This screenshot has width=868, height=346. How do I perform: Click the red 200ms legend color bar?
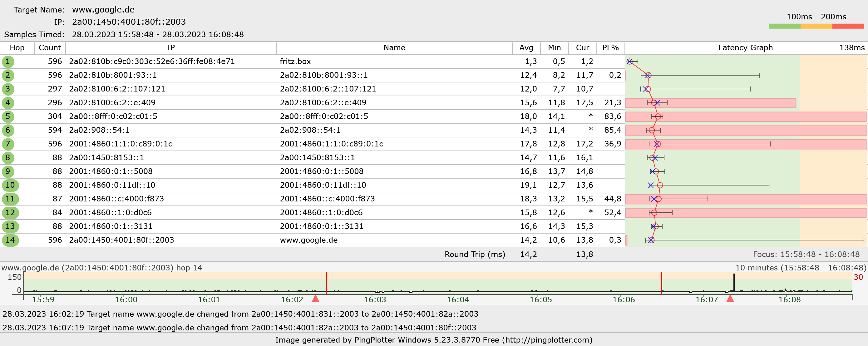(847, 26)
